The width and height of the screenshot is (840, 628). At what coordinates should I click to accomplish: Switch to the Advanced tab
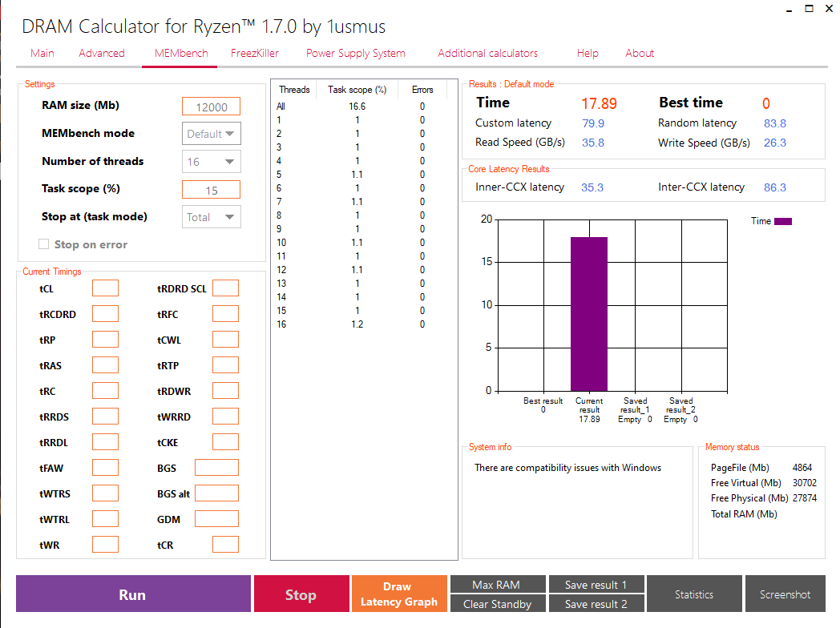102,53
